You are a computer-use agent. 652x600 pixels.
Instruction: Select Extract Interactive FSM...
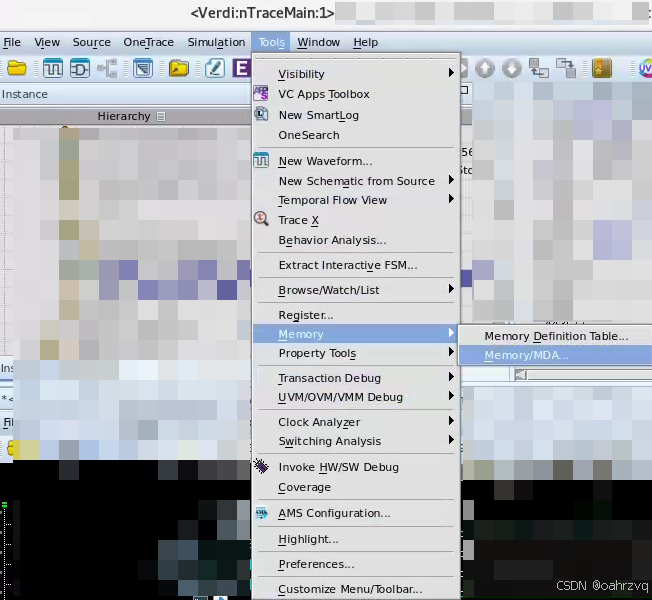(356, 265)
